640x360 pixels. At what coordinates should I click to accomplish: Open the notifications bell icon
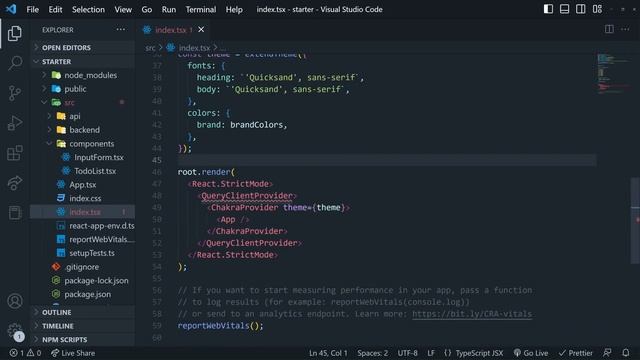(626, 353)
